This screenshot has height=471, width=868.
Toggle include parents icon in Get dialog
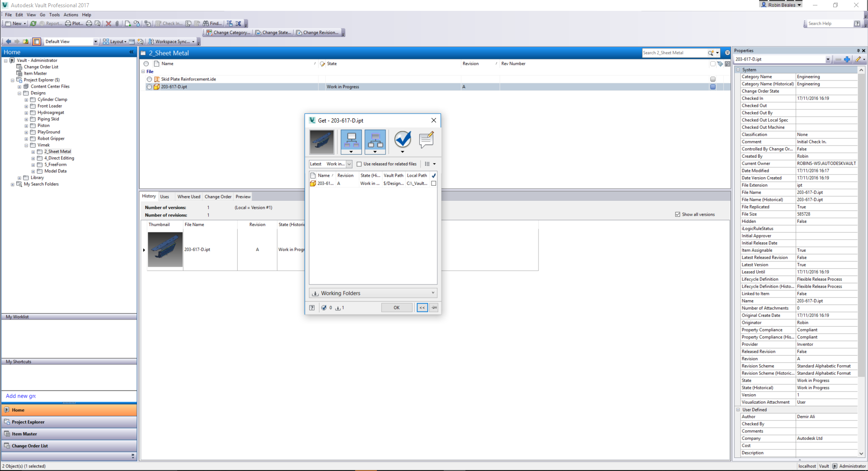coord(375,141)
